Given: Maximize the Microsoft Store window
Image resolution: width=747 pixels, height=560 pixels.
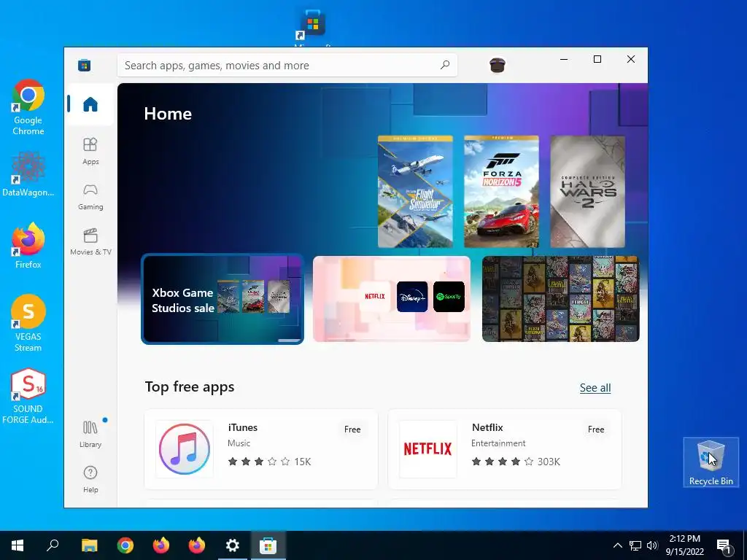Looking at the screenshot, I should 597,59.
